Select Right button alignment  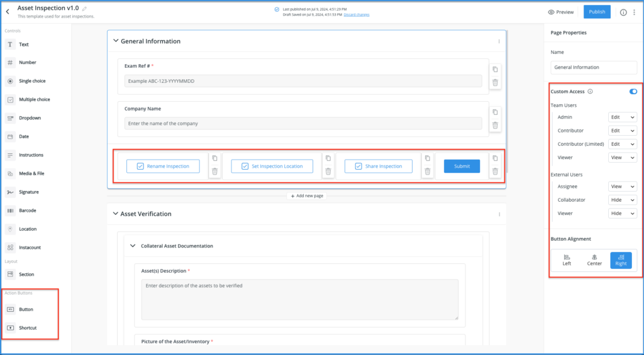click(x=621, y=260)
